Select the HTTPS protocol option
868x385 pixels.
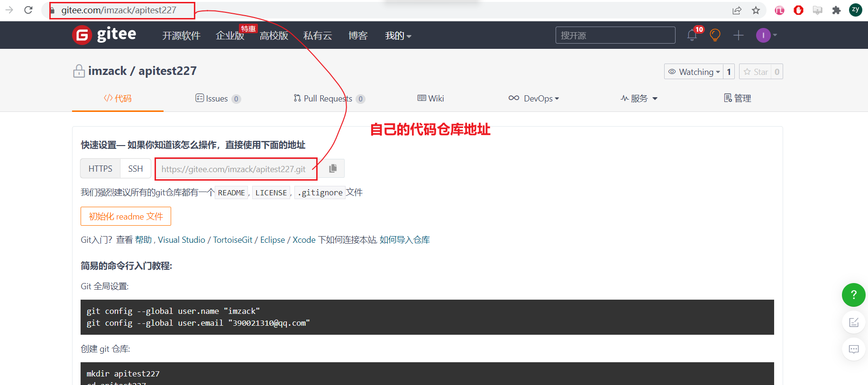tap(101, 168)
